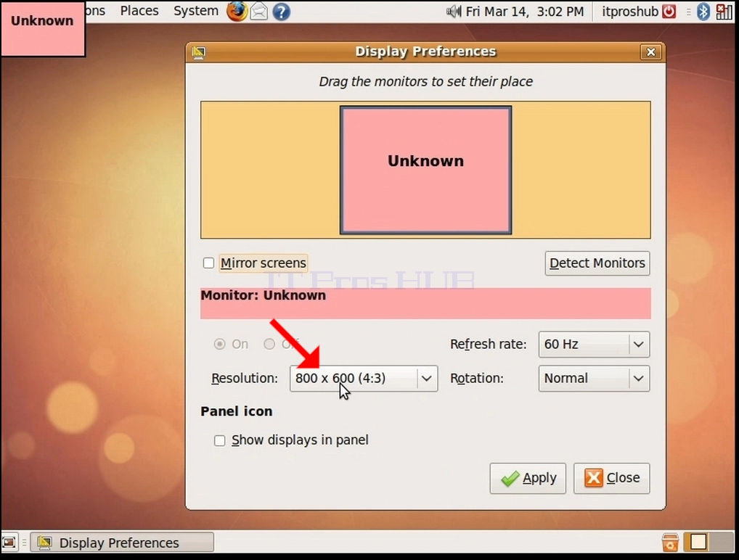
Task: Click the Detect Monitors button
Action: point(597,263)
